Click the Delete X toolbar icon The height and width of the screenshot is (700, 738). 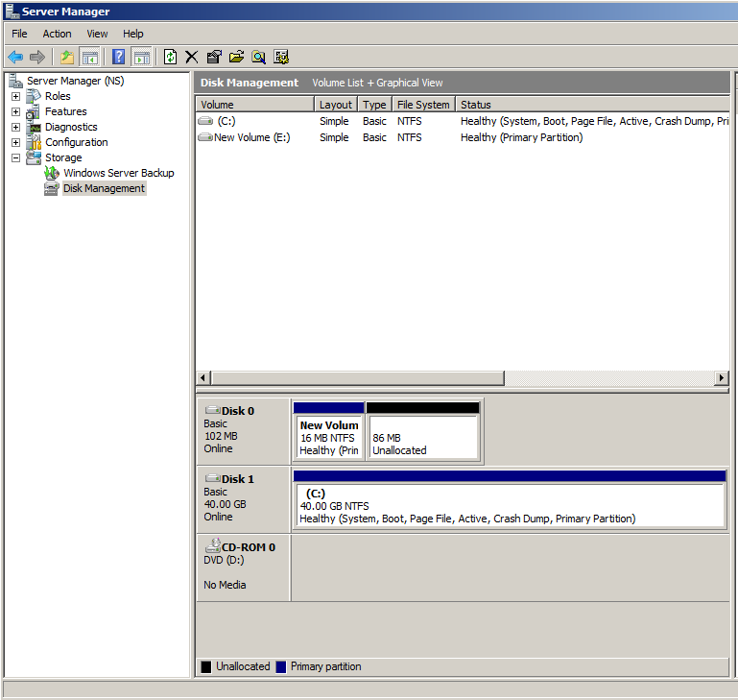click(x=192, y=57)
